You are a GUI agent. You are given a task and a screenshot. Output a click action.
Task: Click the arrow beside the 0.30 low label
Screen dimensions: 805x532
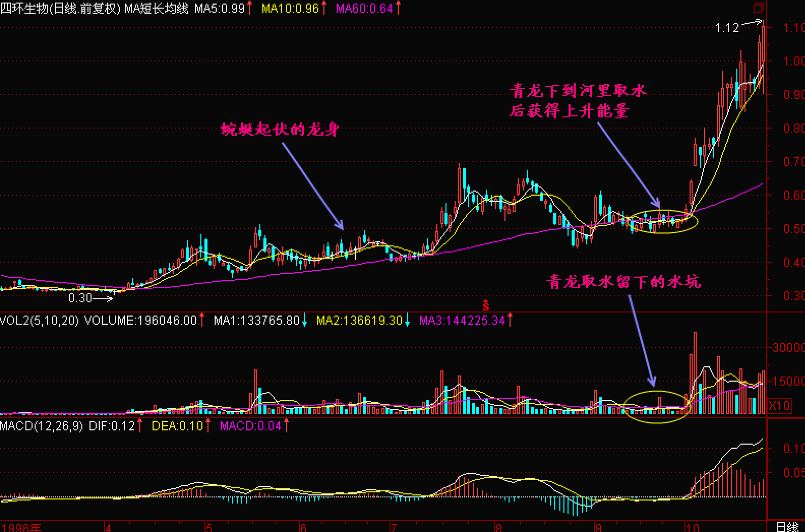coord(103,299)
